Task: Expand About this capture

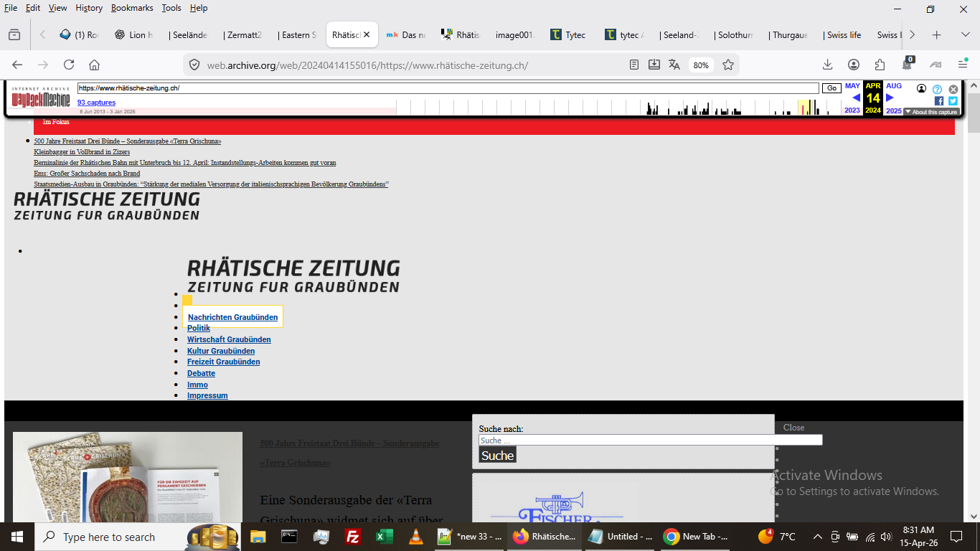Action: [930, 112]
